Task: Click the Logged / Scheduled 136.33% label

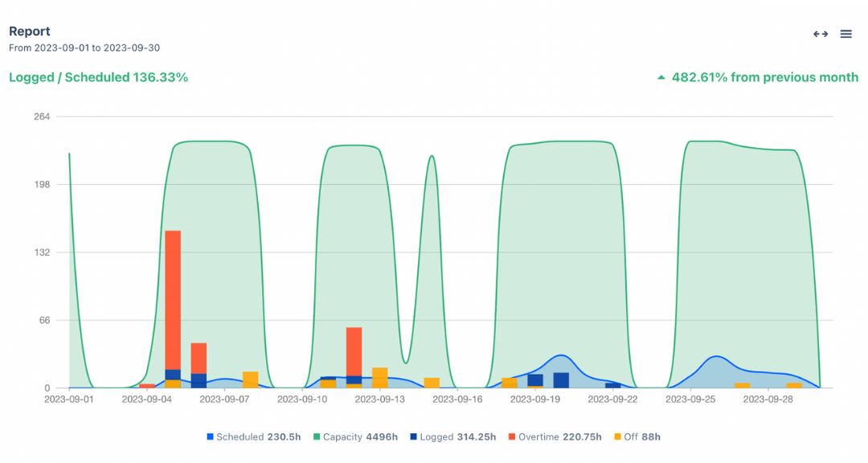Action: [x=98, y=78]
